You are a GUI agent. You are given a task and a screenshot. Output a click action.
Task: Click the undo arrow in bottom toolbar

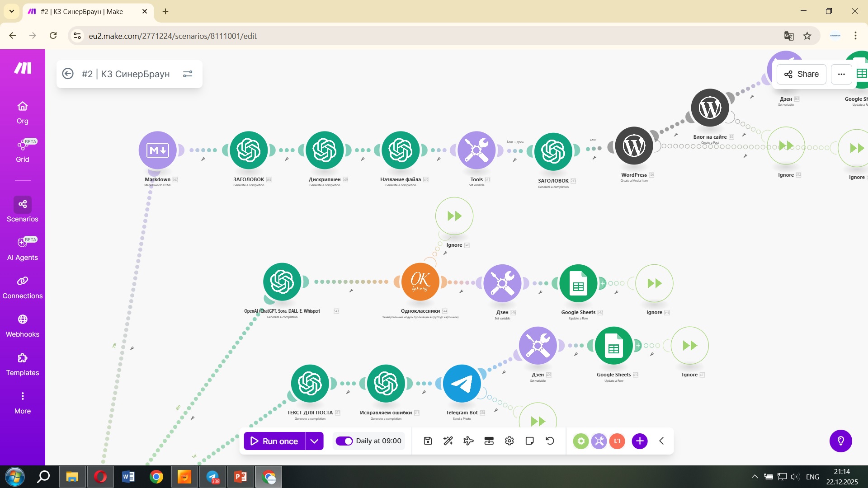(550, 441)
